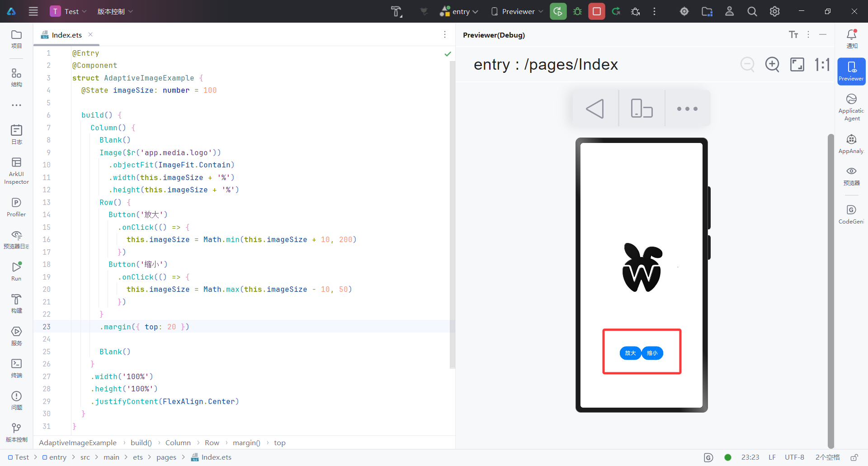Change the LF line separator
The height and width of the screenshot is (466, 868).
[772, 457]
